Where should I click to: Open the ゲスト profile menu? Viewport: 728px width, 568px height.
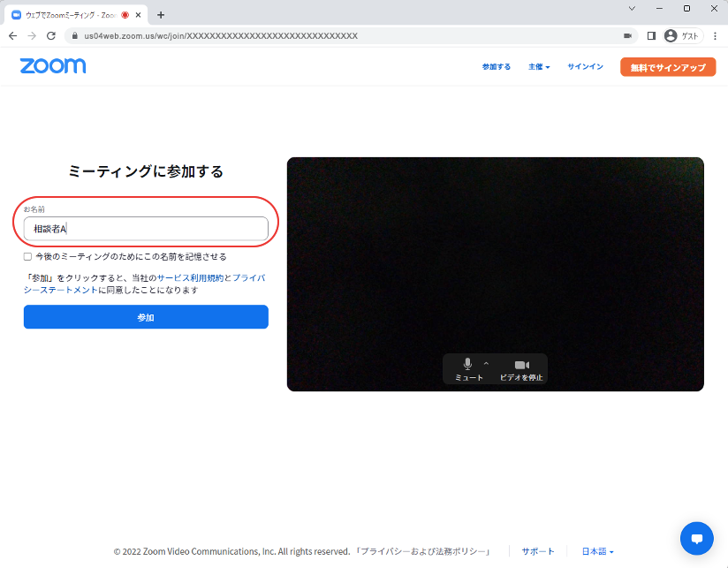tap(682, 35)
